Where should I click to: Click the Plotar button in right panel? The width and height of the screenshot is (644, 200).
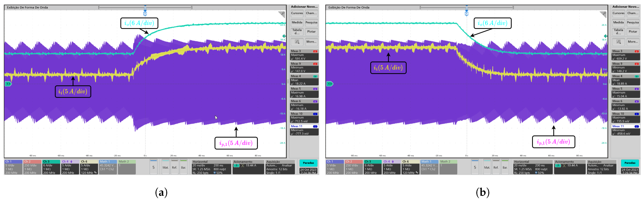coord(633,31)
